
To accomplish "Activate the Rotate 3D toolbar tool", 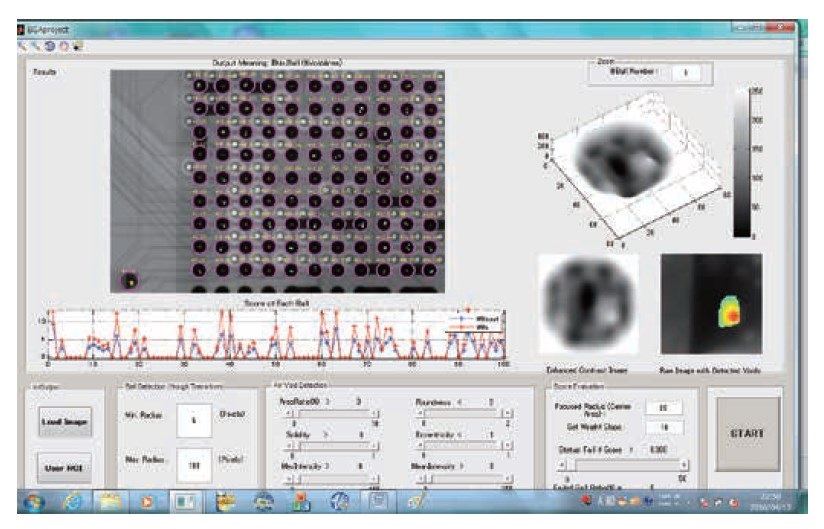I will click(50, 46).
